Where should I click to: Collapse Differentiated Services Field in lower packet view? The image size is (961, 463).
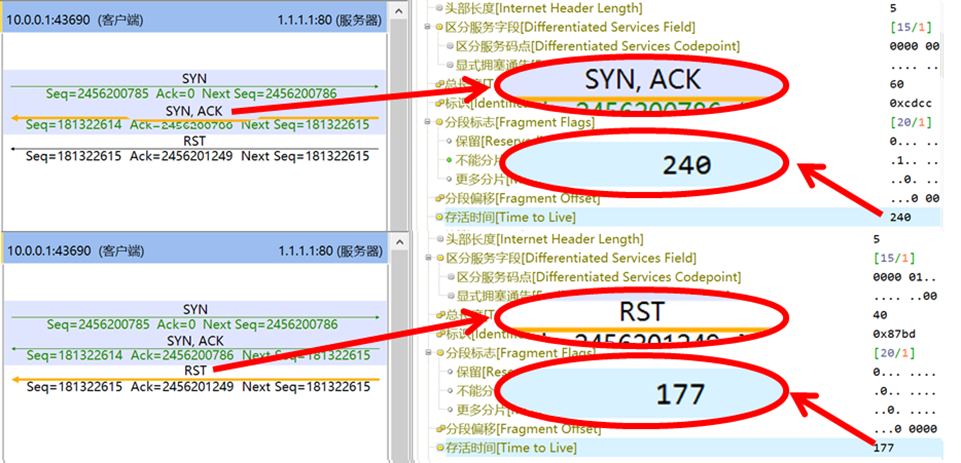428,258
